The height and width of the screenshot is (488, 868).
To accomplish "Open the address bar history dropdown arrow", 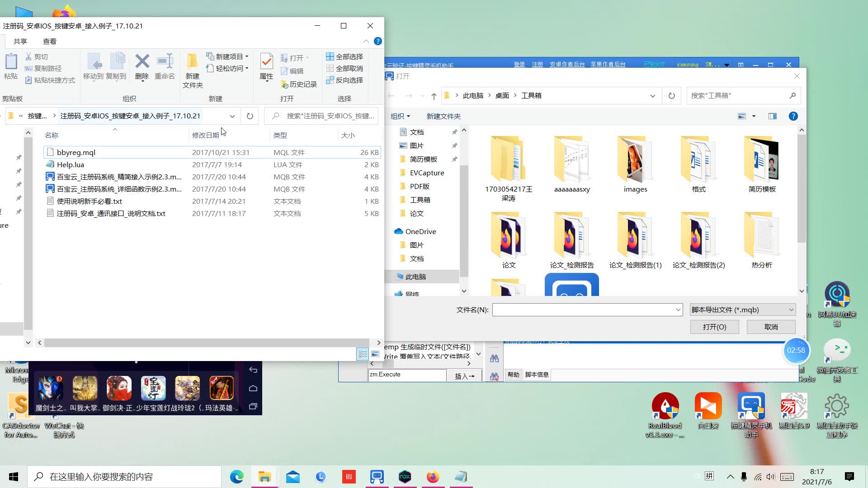I will coord(653,95).
